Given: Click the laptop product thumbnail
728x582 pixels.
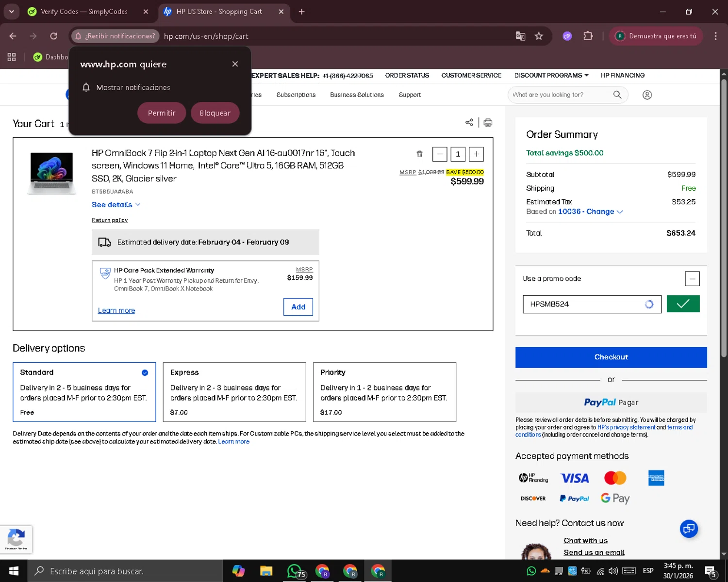Looking at the screenshot, I should [x=52, y=173].
